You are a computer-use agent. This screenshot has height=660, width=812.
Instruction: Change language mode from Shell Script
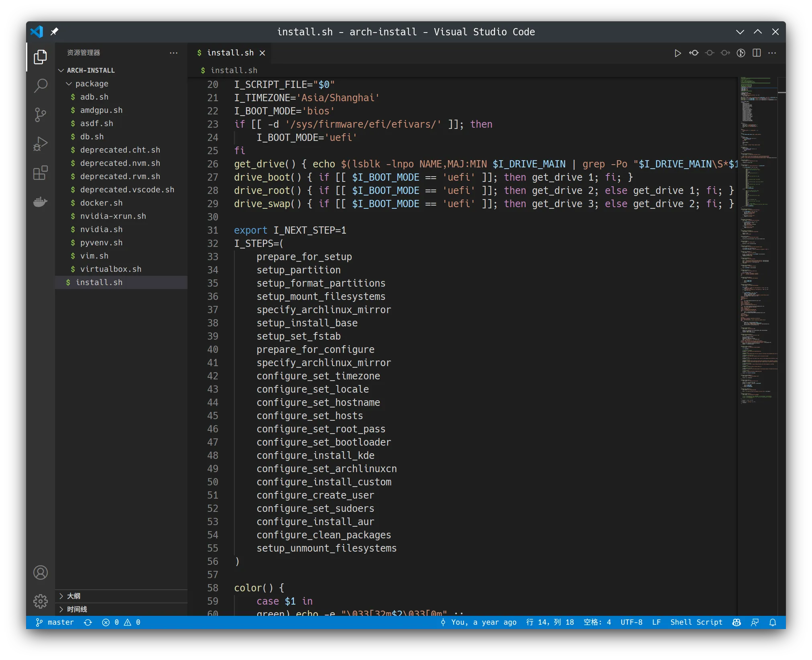point(696,622)
